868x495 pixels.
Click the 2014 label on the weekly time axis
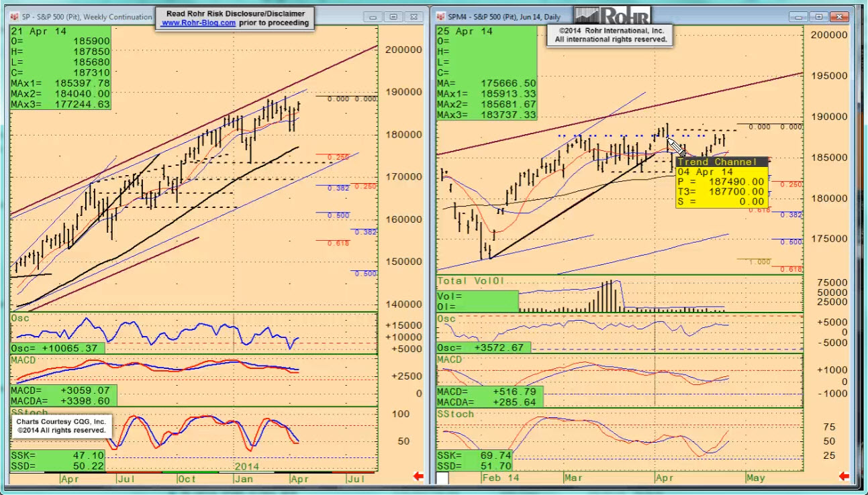pyautogui.click(x=247, y=466)
